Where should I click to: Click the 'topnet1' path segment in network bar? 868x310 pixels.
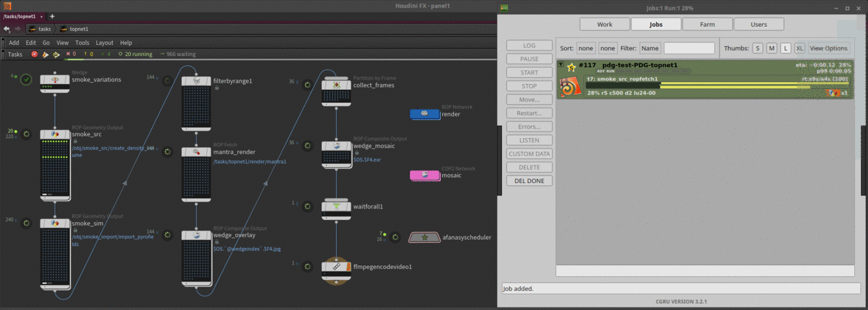[74, 29]
